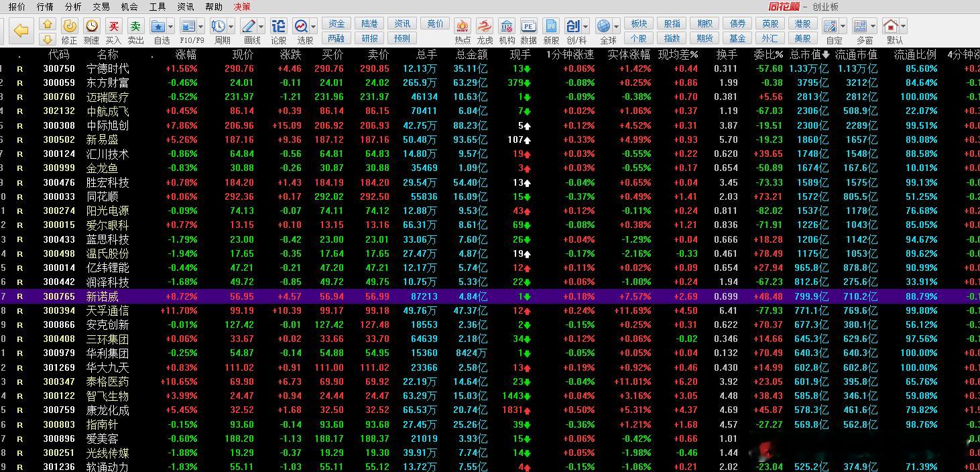The width and height of the screenshot is (980, 472).
Task: Open the 新股 IPO icon
Action: pyautogui.click(x=551, y=26)
